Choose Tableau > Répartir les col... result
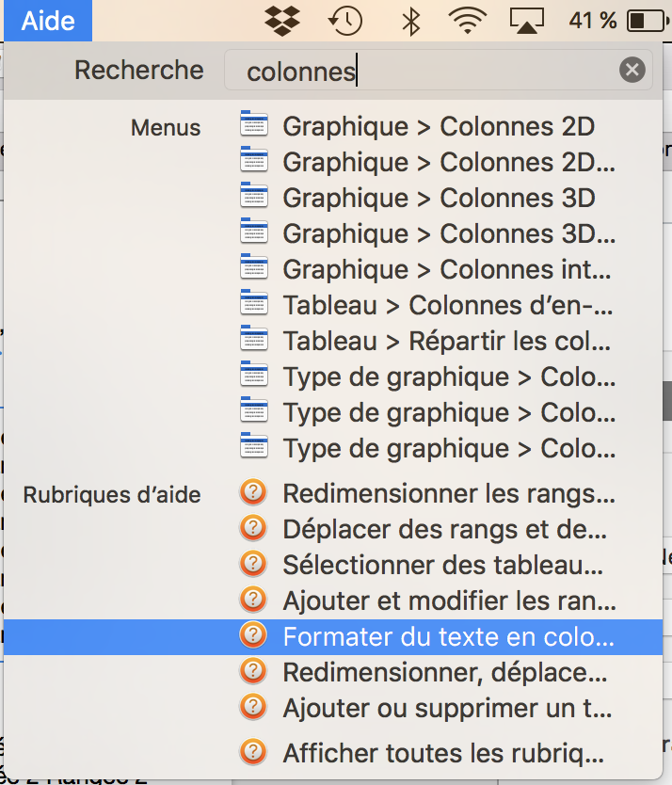The image size is (672, 785). (448, 341)
